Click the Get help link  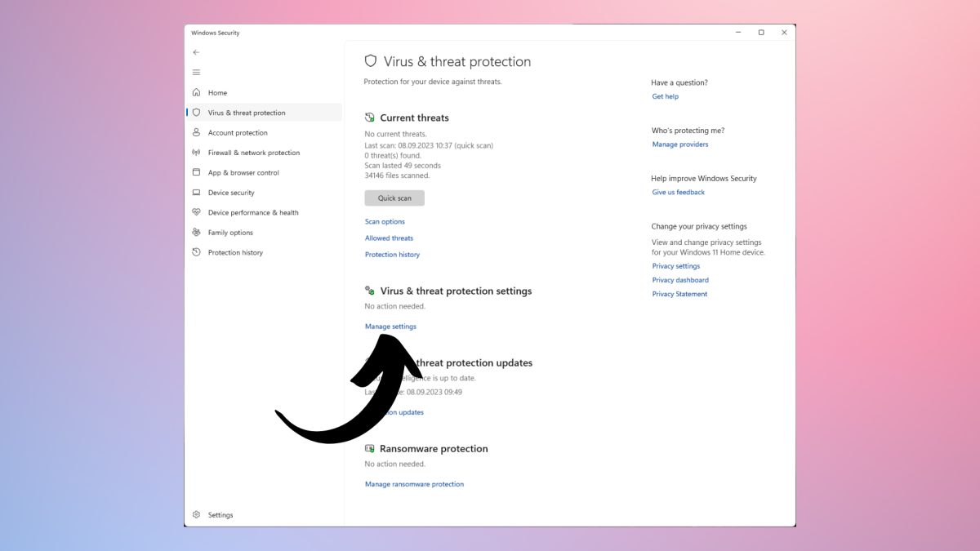[666, 96]
